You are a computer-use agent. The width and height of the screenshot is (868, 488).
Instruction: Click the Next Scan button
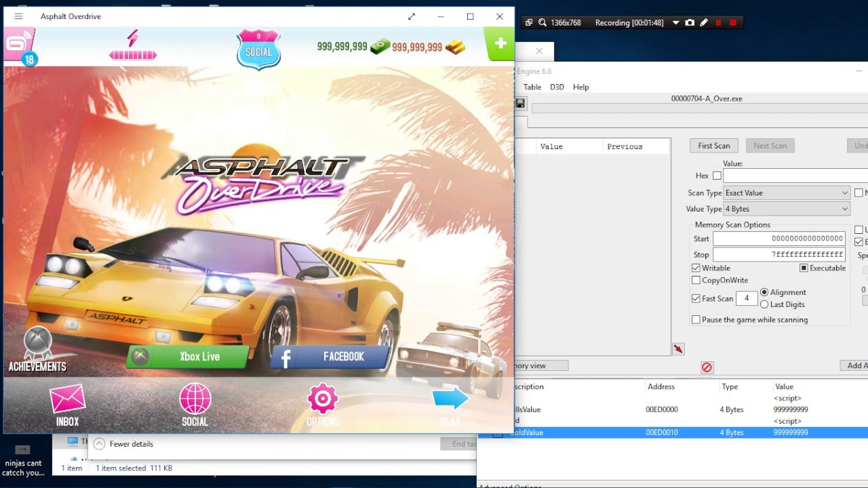770,146
